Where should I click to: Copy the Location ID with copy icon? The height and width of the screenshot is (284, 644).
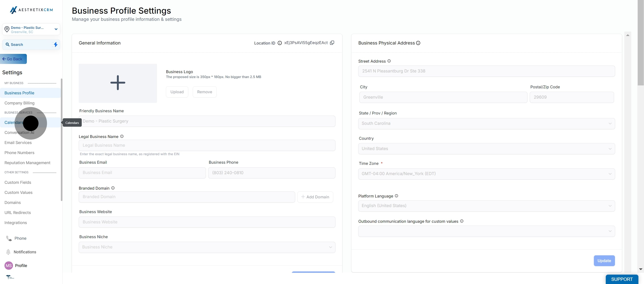[332, 43]
